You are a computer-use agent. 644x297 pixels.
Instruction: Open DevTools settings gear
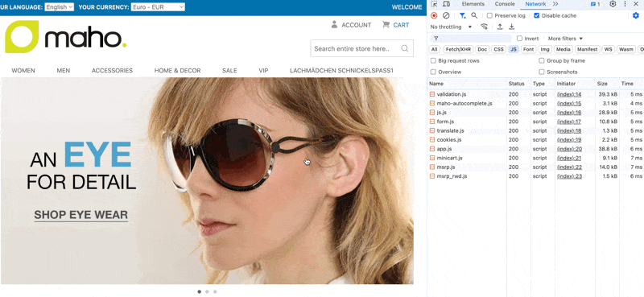pyautogui.click(x=613, y=4)
